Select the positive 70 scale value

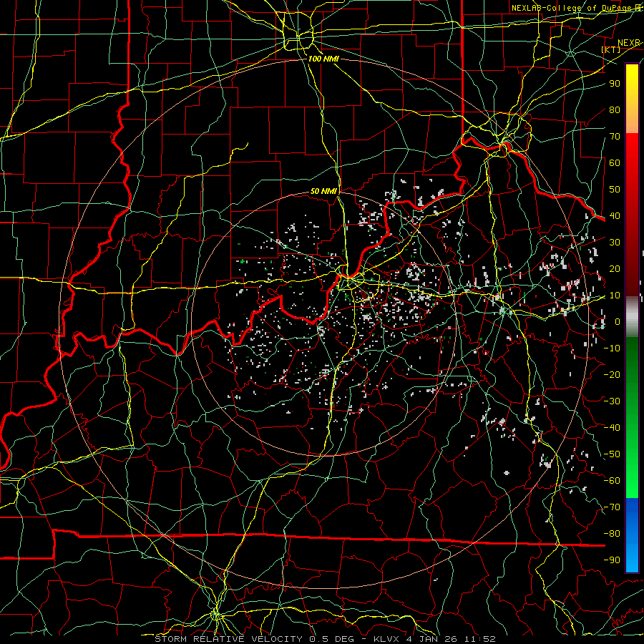pyautogui.click(x=615, y=137)
